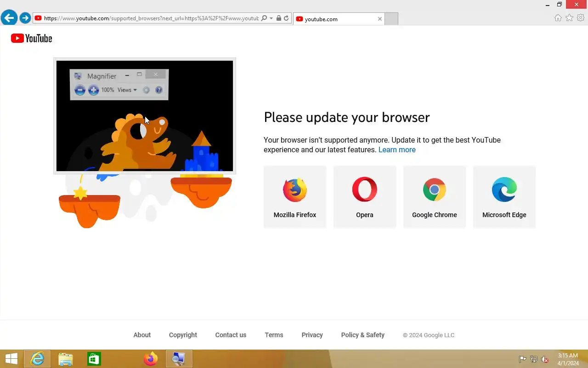
Task: Click the security lock icon in address bar
Action: 279,18
